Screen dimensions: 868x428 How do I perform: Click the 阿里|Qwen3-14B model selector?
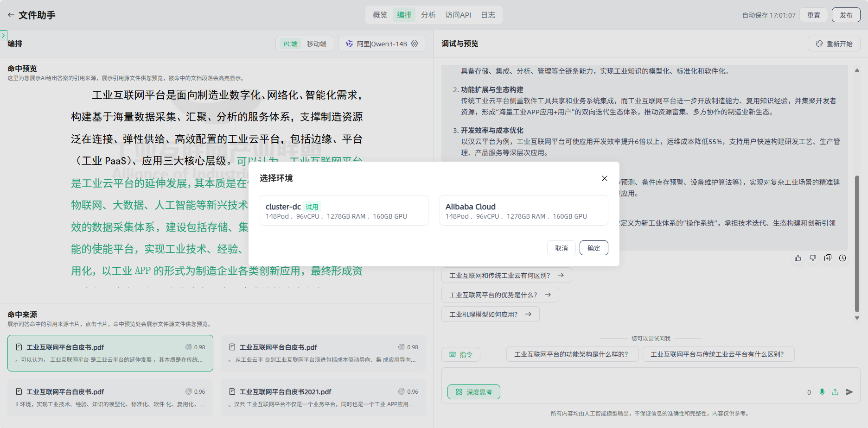[x=382, y=44]
